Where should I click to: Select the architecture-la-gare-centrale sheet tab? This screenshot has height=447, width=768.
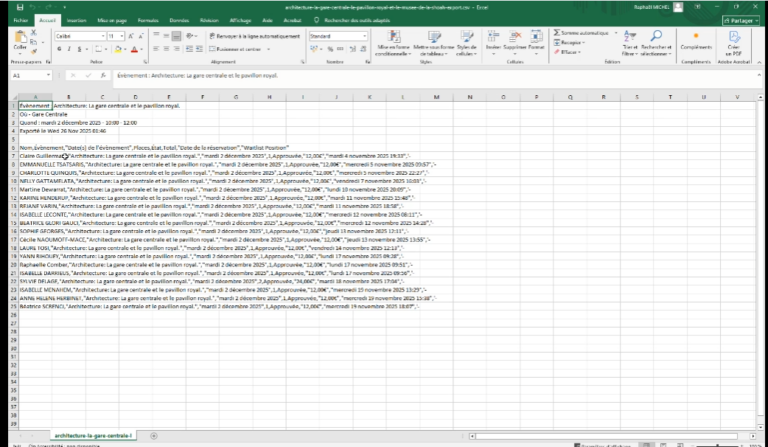point(91,437)
